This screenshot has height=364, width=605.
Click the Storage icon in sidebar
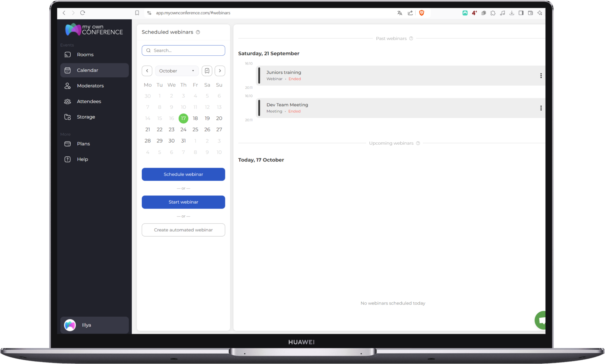pyautogui.click(x=68, y=117)
